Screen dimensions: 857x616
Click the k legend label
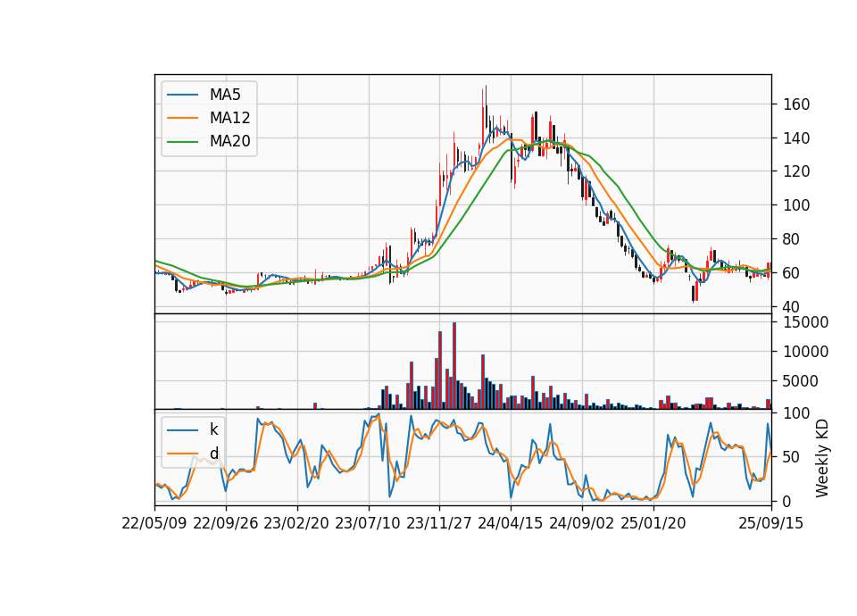[214, 429]
